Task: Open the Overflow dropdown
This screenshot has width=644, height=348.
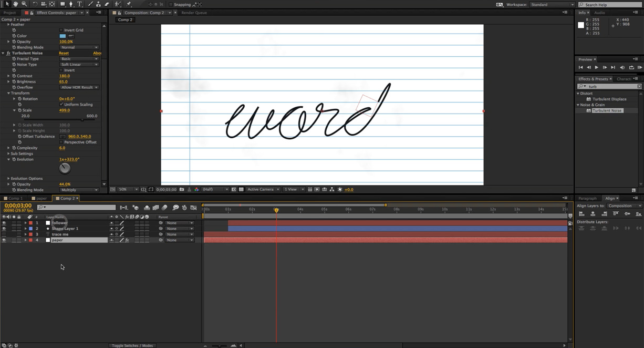Action: 79,87
